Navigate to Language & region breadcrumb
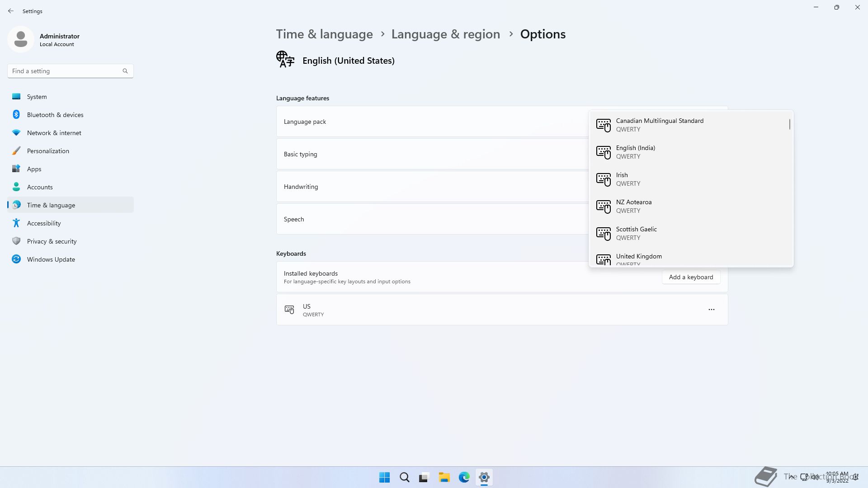 [445, 34]
